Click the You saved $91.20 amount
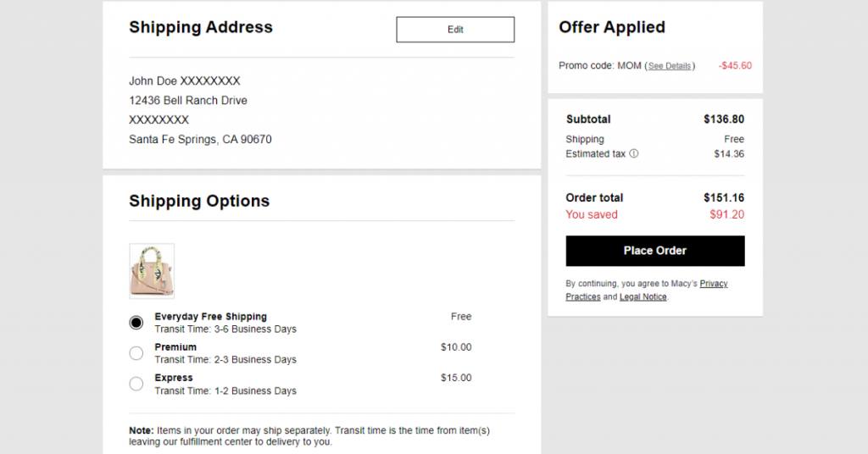The height and width of the screenshot is (454, 868). (726, 214)
